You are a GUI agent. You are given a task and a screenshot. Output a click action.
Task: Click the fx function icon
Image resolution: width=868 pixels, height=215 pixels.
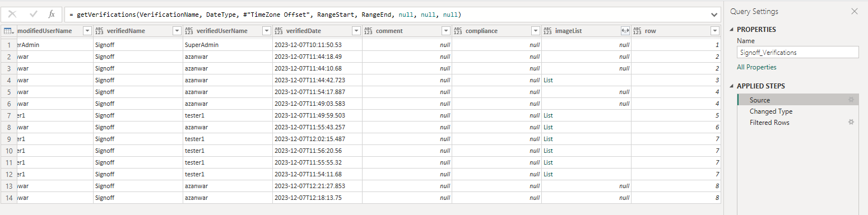(x=52, y=14)
